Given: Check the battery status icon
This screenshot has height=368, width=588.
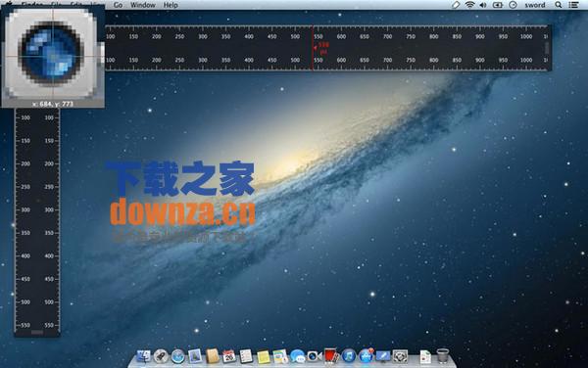Looking at the screenshot, I should 498,5.
